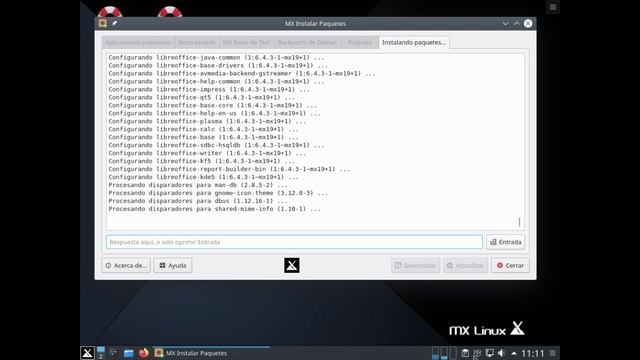Click the libreoffice-calc output line
This screenshot has height=360, width=640.
[x=203, y=129]
